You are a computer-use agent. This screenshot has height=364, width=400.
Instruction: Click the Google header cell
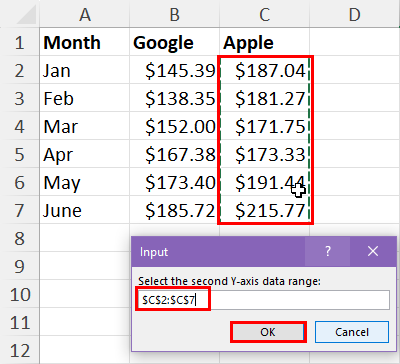tap(174, 43)
